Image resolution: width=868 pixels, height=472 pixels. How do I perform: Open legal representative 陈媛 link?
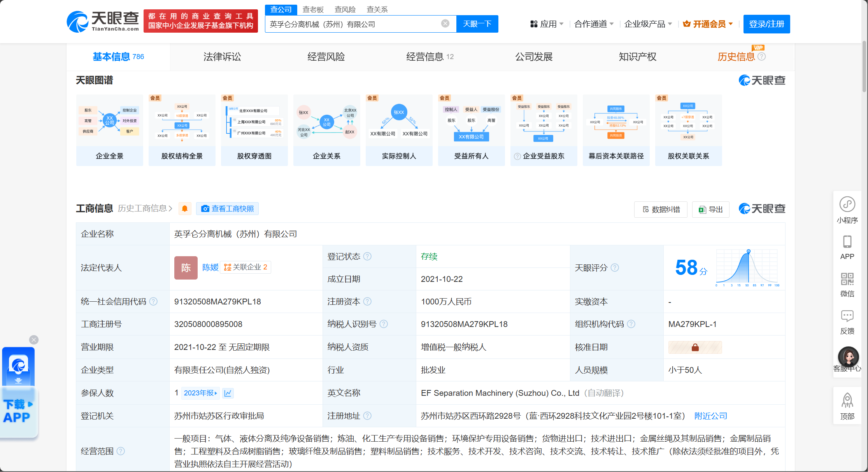coord(210,267)
